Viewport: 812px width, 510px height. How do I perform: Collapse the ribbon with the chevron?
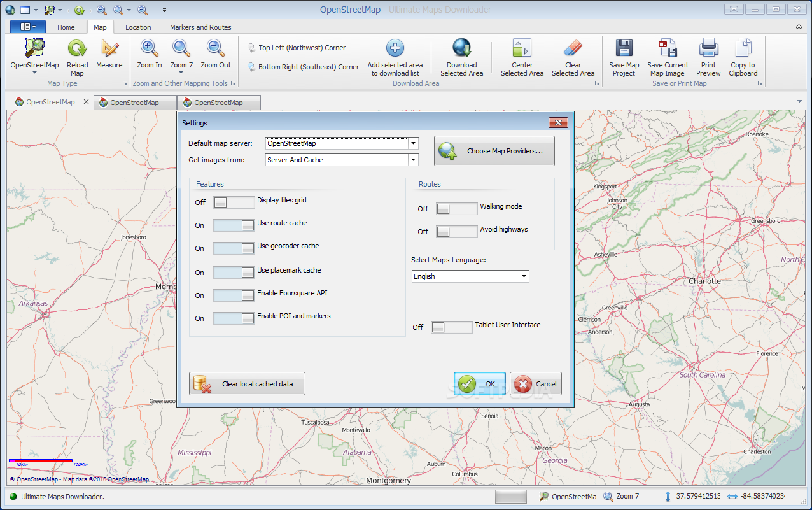pos(799,27)
